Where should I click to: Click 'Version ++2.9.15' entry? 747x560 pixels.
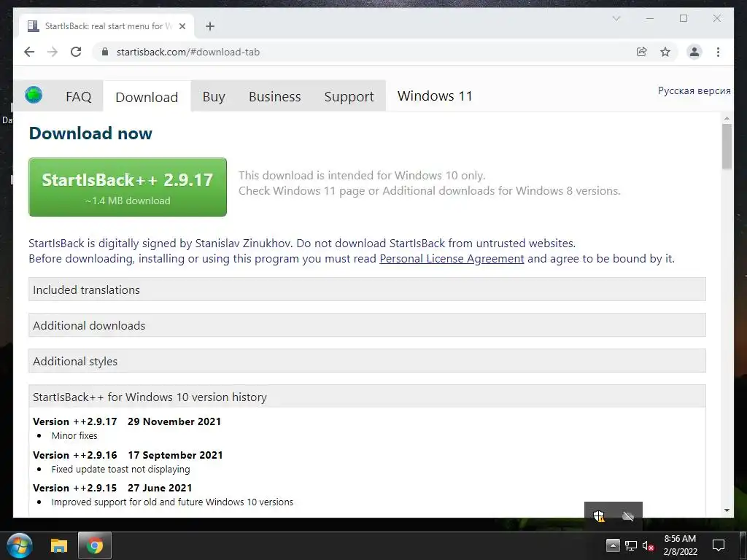[x=75, y=488]
